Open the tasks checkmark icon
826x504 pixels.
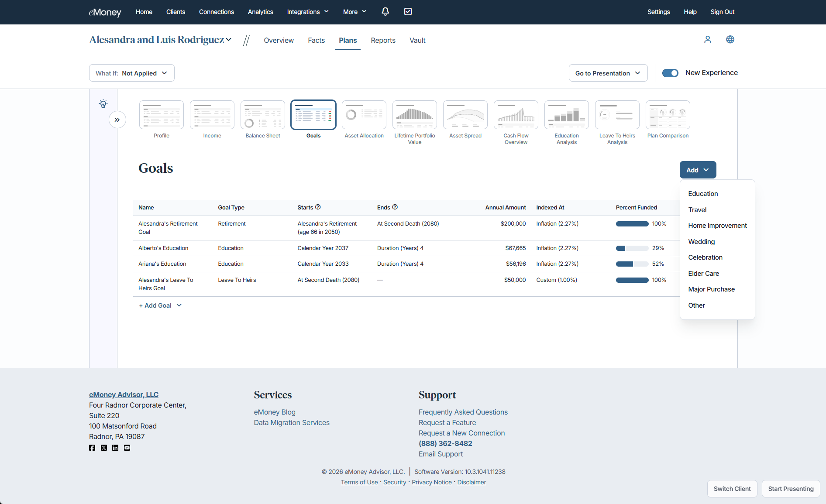408,12
